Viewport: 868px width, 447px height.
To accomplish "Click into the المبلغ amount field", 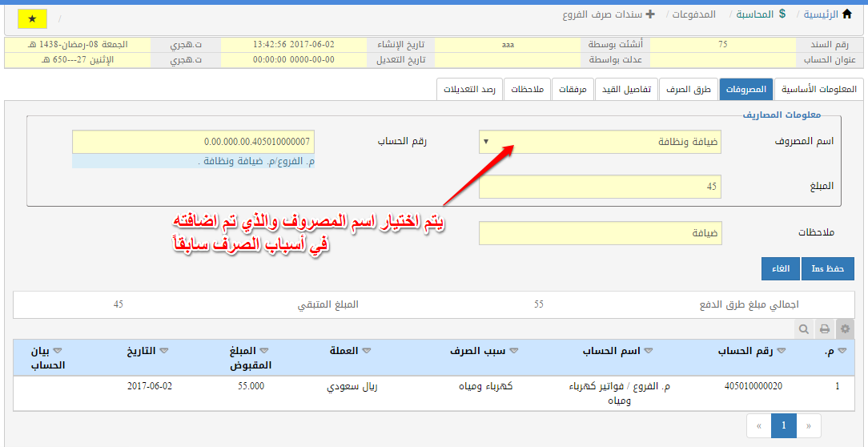I will click(600, 187).
